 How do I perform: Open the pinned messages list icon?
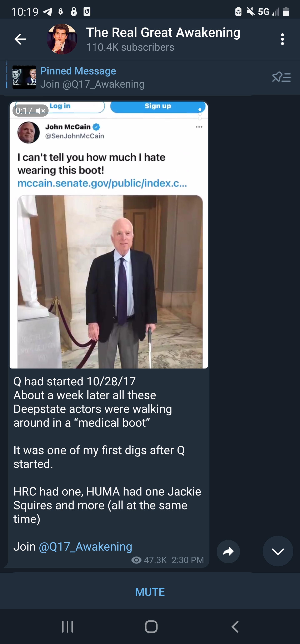pos(281,77)
